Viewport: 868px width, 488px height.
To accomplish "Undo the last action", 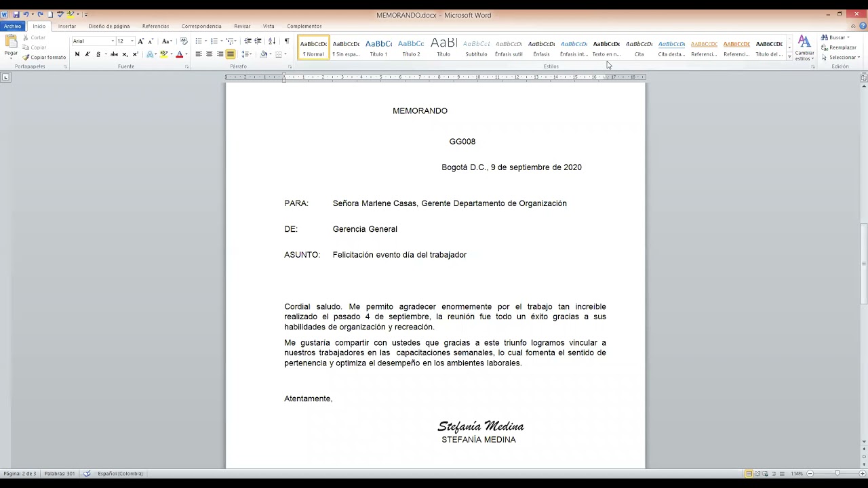I will click(26, 14).
